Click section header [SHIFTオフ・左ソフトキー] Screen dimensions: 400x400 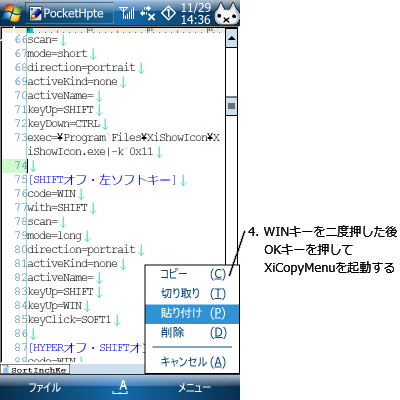102,180
